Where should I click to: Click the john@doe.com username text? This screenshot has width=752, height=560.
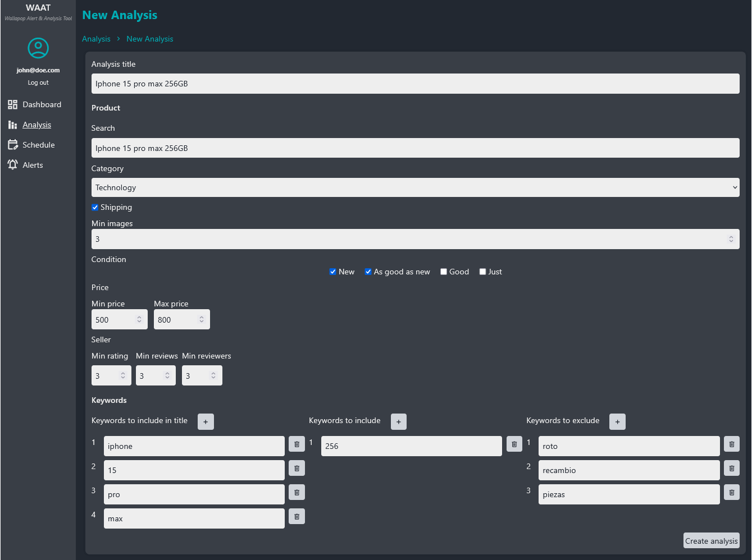38,70
